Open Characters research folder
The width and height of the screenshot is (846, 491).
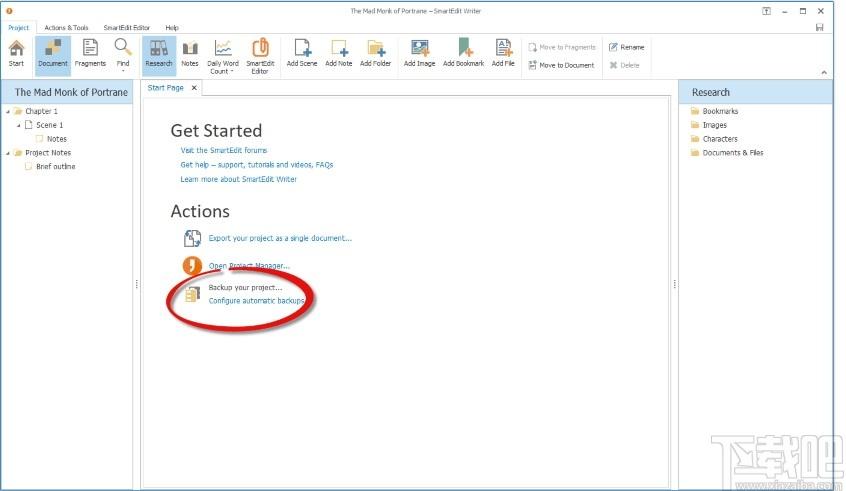tap(720, 139)
